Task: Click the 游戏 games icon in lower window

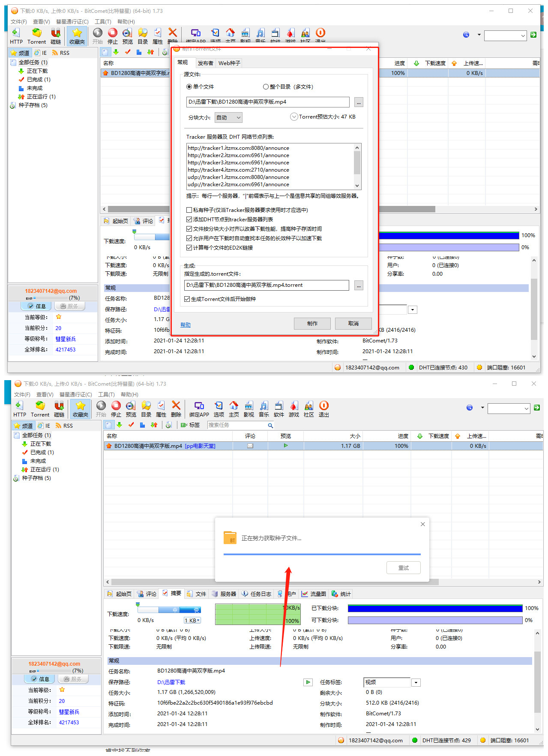Action: pyautogui.click(x=293, y=408)
